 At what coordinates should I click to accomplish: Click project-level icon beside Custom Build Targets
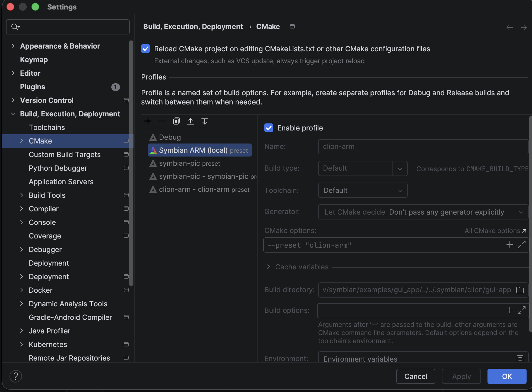[126, 154]
